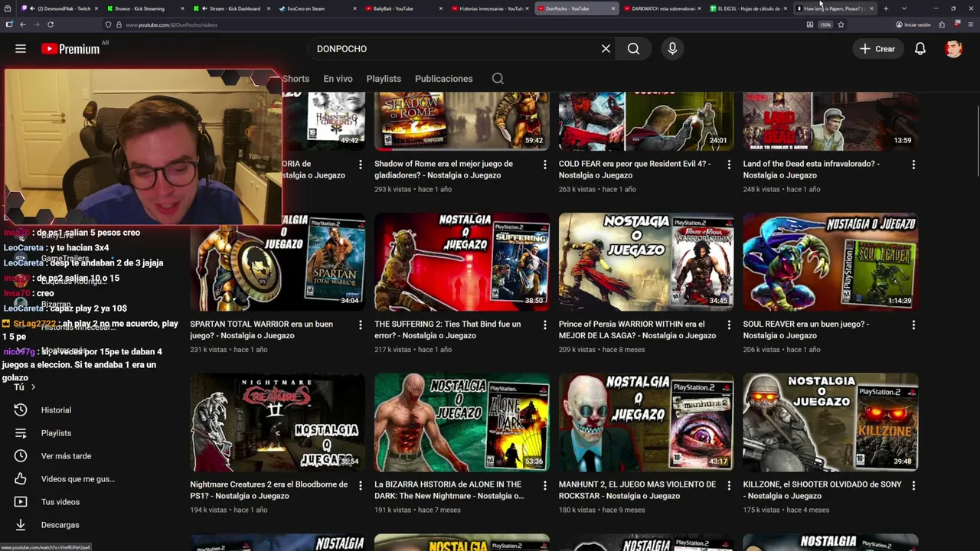This screenshot has height=551, width=980.
Task: Open Videos que me gustan sidebar item
Action: pos(77,479)
